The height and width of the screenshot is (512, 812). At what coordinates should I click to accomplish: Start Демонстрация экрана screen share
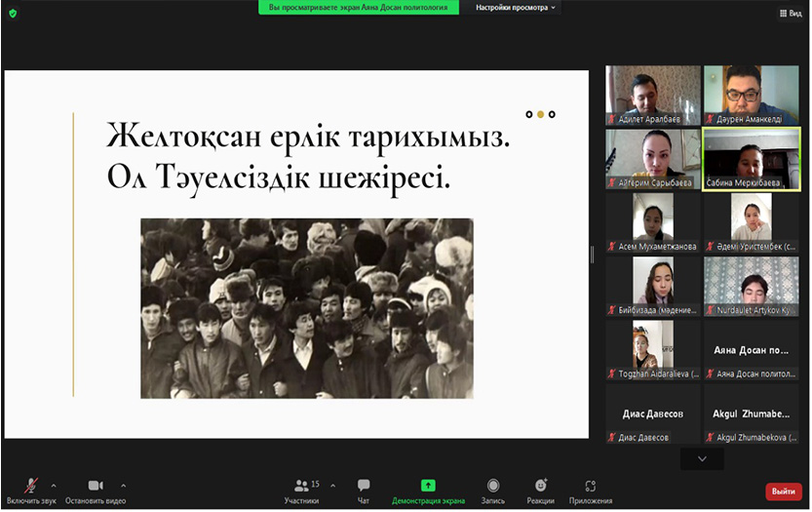428,491
